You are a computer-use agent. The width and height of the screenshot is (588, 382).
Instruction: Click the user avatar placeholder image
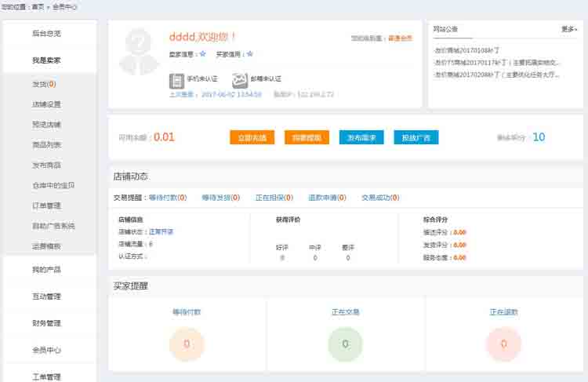[x=139, y=52]
